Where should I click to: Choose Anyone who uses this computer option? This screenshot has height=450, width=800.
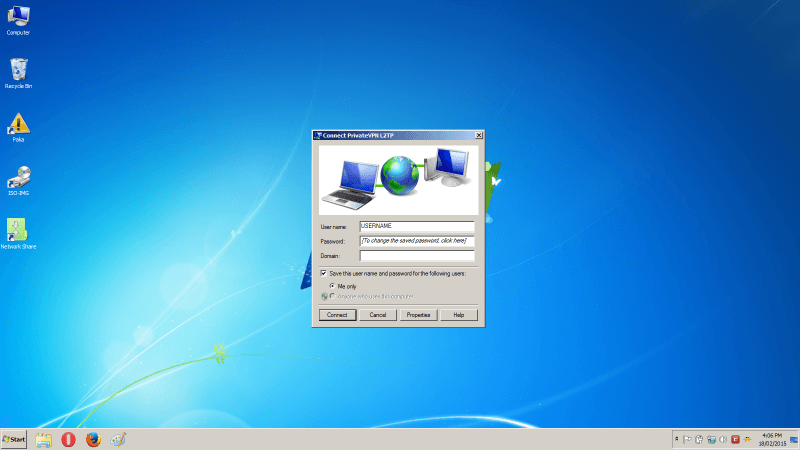click(x=333, y=296)
